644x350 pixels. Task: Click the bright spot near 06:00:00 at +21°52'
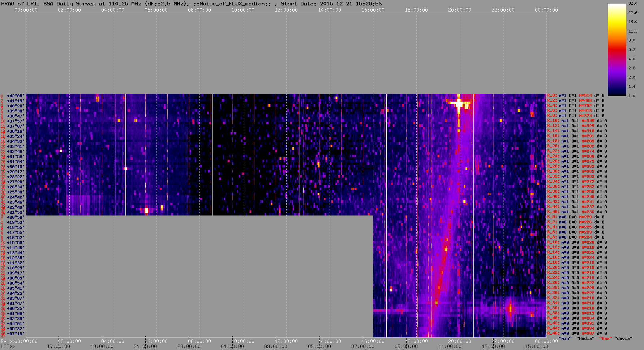pos(146,210)
